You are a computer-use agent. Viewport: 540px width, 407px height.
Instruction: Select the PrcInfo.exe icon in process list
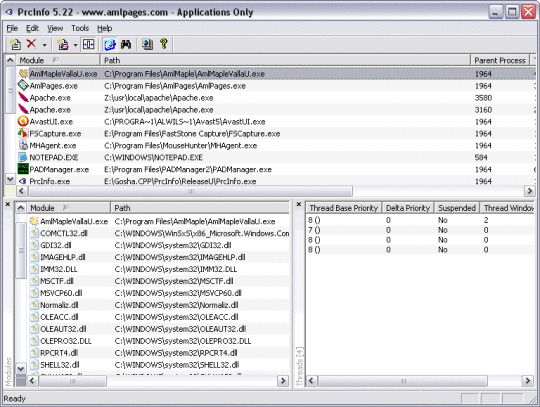coord(23,181)
